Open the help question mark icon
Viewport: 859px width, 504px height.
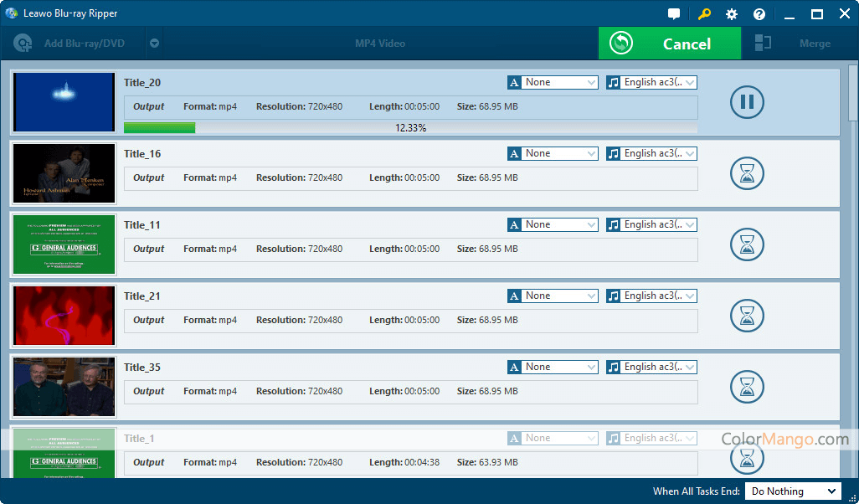coord(759,14)
